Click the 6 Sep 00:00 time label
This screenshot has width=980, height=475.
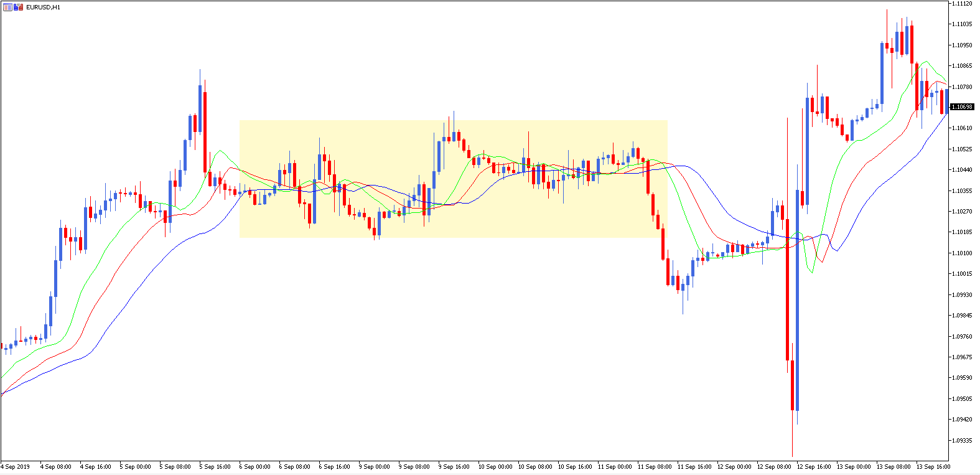[254, 466]
